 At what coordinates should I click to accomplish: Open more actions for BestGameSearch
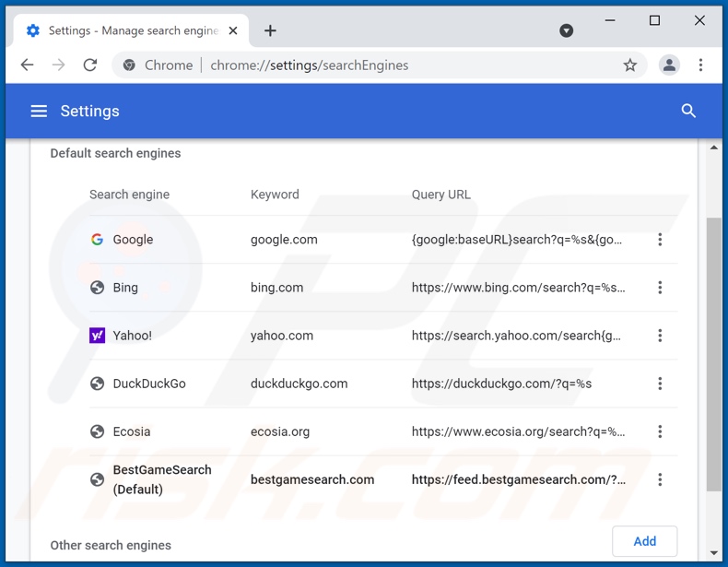[x=660, y=479]
